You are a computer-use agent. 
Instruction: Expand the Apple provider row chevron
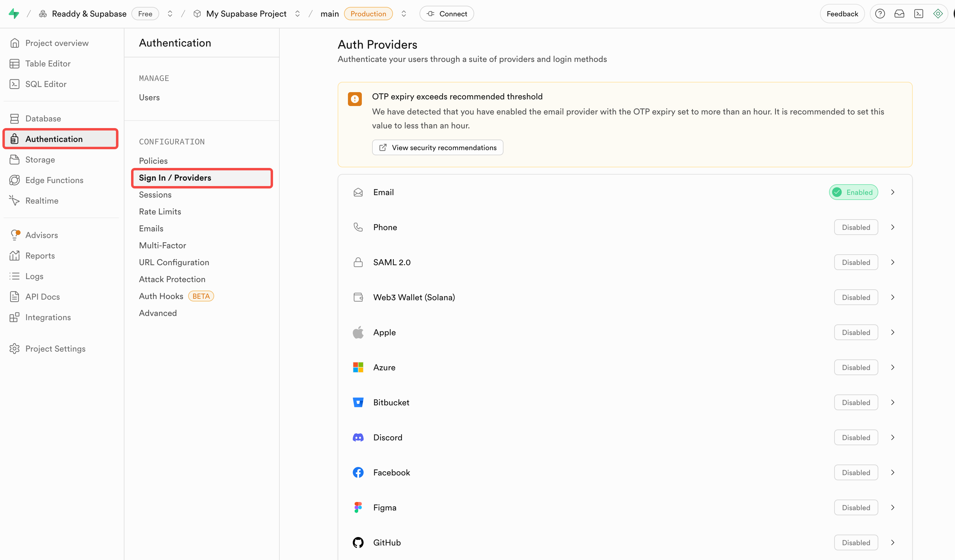click(x=892, y=332)
